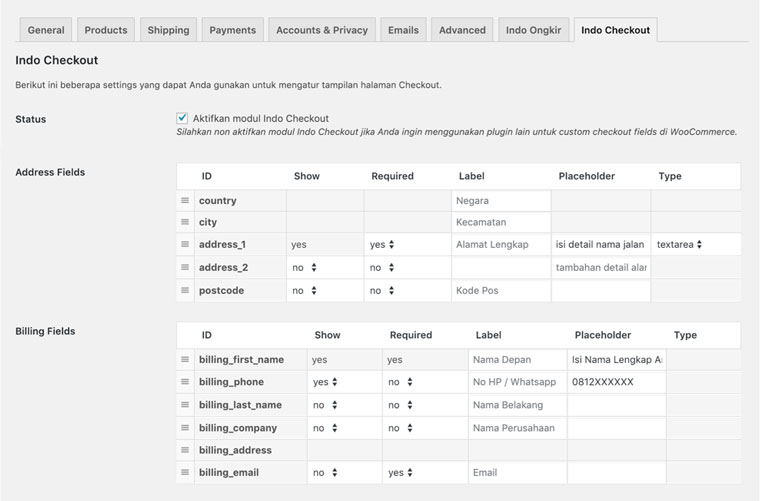Open the Required dropdown for address_1
The image size is (760, 501).
(x=382, y=245)
